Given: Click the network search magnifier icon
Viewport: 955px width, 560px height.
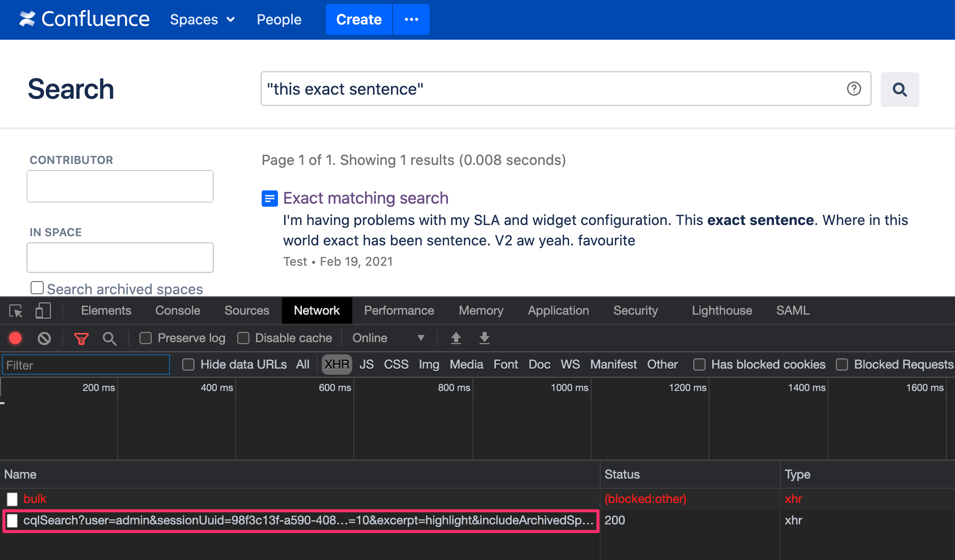Looking at the screenshot, I should coord(109,339).
